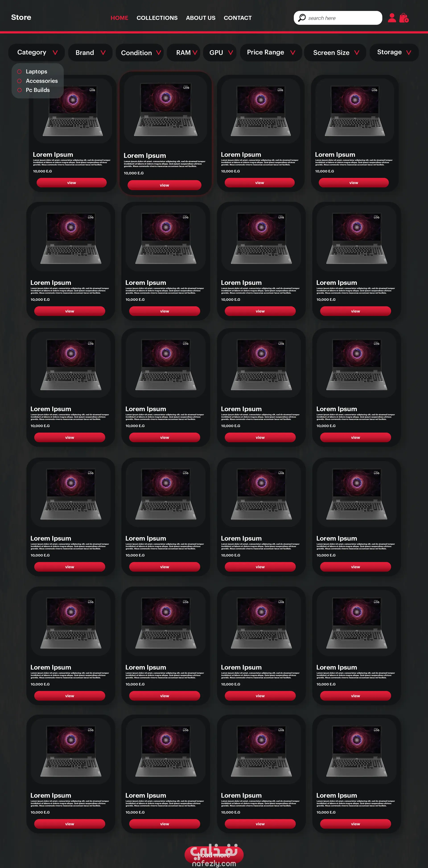The width and height of the screenshot is (428, 868).
Task: Open the About Us page
Action: (x=200, y=18)
